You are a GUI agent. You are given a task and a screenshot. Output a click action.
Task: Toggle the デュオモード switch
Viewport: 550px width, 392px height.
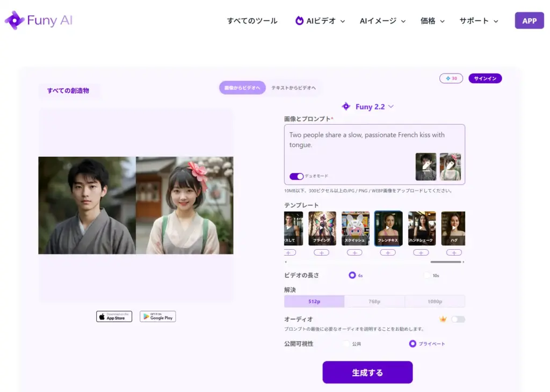pos(296,176)
